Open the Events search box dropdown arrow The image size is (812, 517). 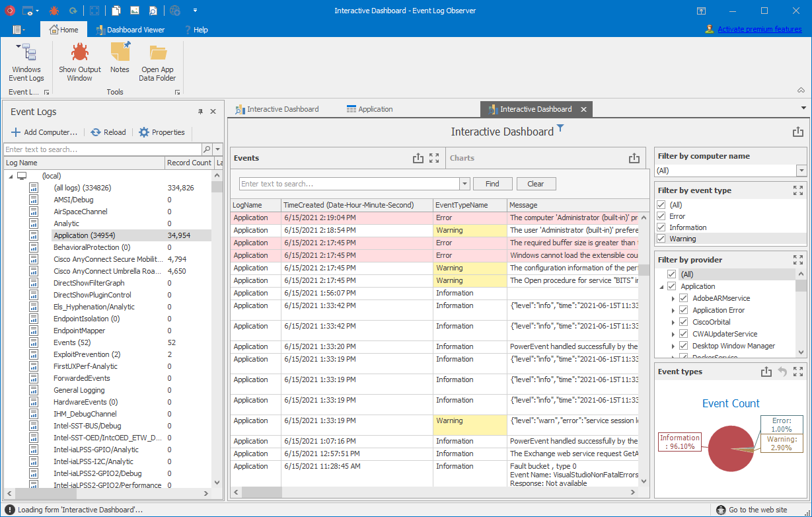465,184
